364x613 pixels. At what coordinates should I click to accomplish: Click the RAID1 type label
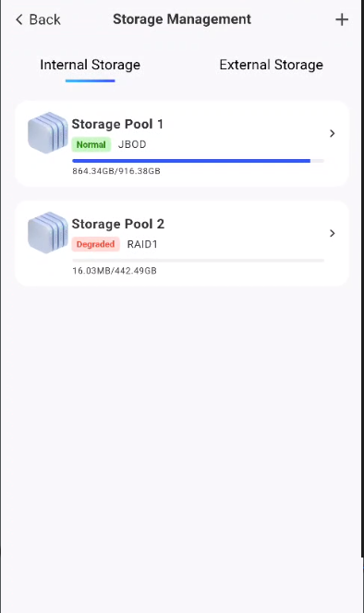[x=142, y=244]
